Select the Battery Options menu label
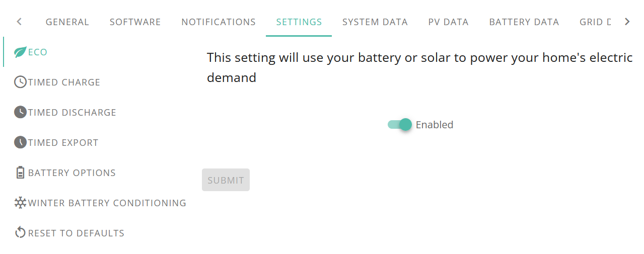Screen dimensions: 644x254 tap(72, 173)
